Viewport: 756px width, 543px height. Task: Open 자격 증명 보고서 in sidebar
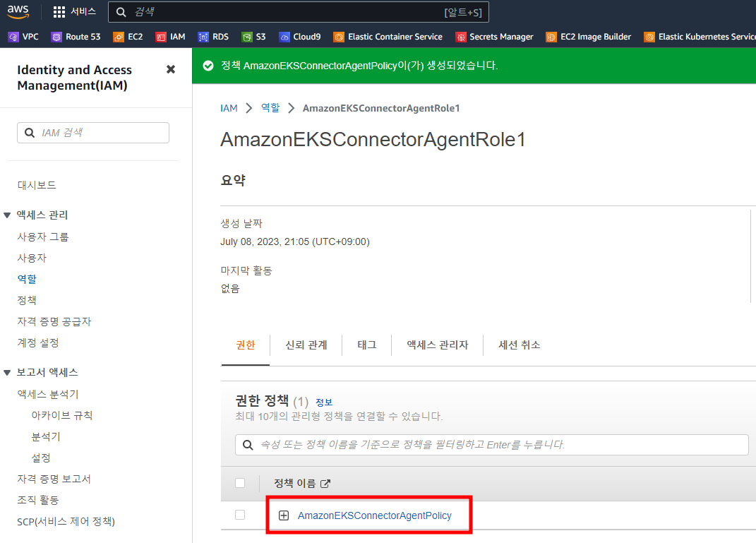click(x=54, y=479)
